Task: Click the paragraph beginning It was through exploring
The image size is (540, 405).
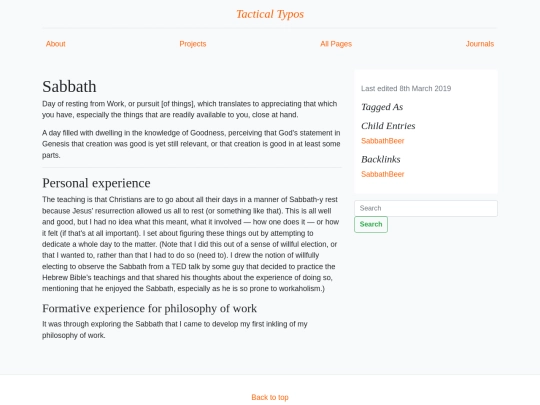Action: [x=175, y=330]
